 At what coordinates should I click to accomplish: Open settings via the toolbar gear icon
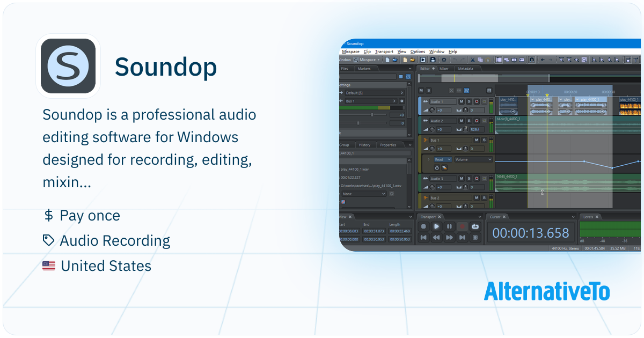(444, 60)
